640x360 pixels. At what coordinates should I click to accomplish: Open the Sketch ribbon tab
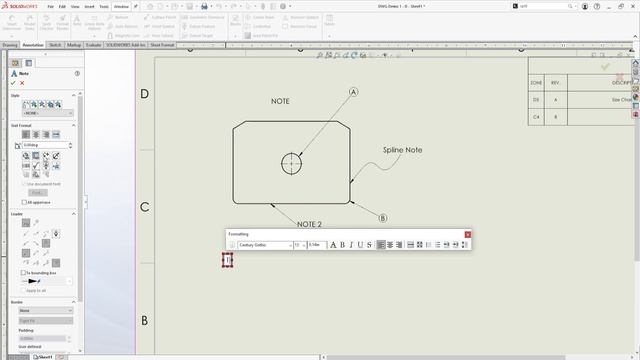[x=55, y=45]
